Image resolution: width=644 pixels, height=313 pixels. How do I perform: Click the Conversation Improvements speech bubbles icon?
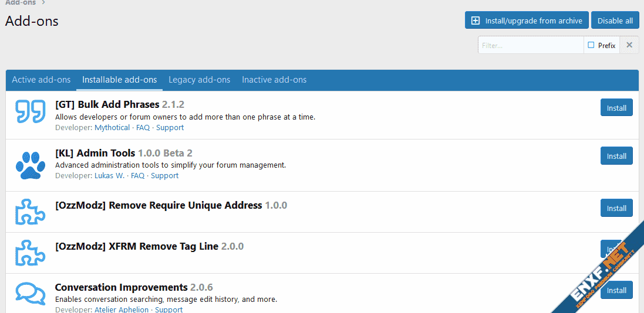30,293
